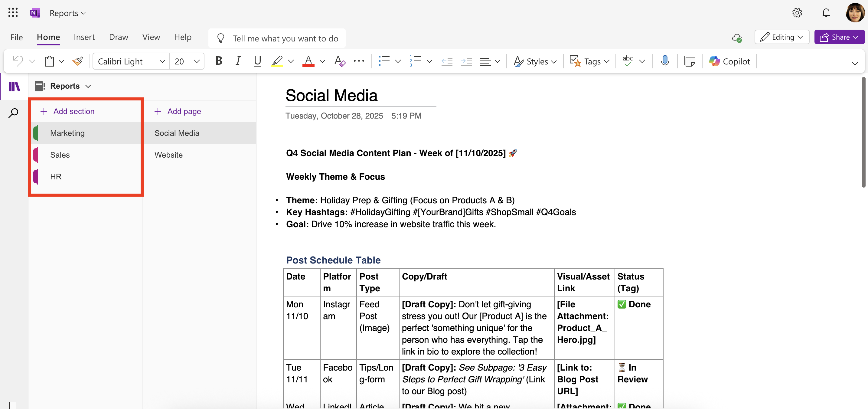Toggle bold formatting
The height and width of the screenshot is (409, 868).
(219, 61)
